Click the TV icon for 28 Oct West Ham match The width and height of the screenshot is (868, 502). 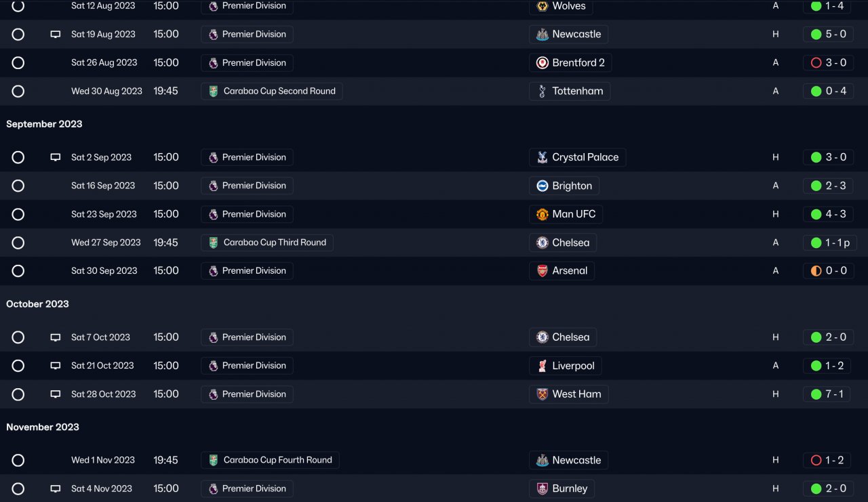point(56,394)
